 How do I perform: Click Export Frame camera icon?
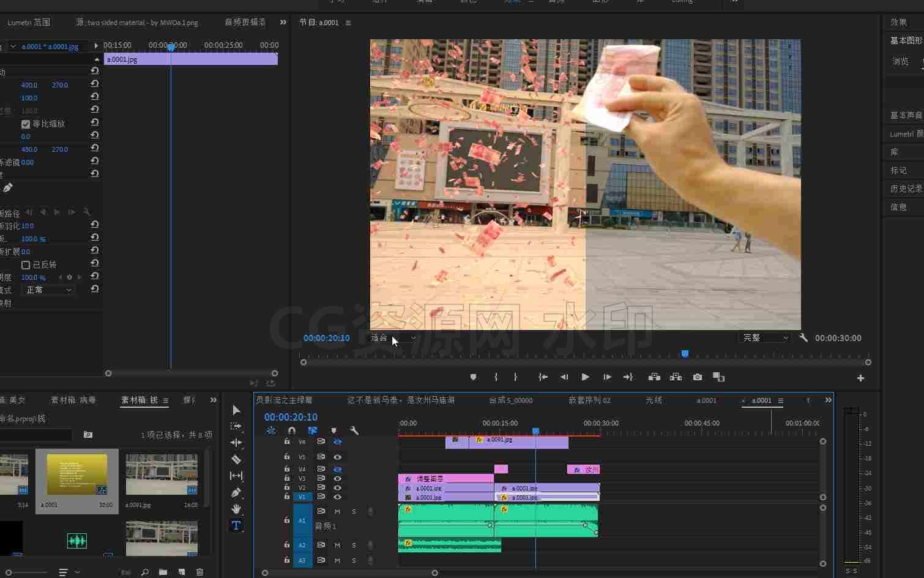point(698,377)
